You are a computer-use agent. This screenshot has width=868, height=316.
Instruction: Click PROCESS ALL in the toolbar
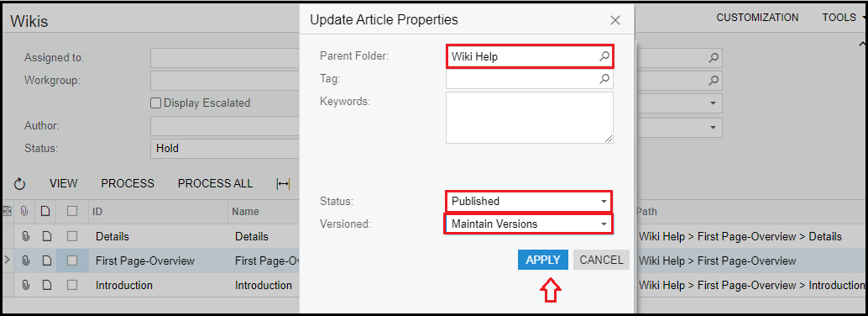click(216, 183)
